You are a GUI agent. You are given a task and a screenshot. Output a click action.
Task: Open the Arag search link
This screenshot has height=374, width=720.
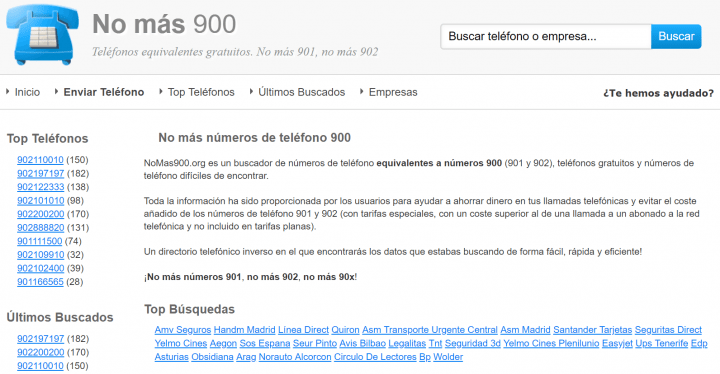click(x=246, y=357)
